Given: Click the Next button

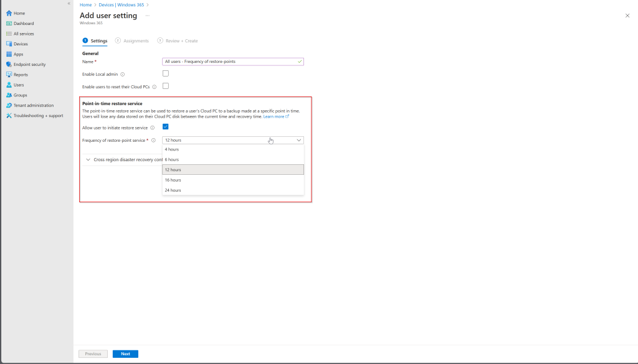Looking at the screenshot, I should point(125,354).
